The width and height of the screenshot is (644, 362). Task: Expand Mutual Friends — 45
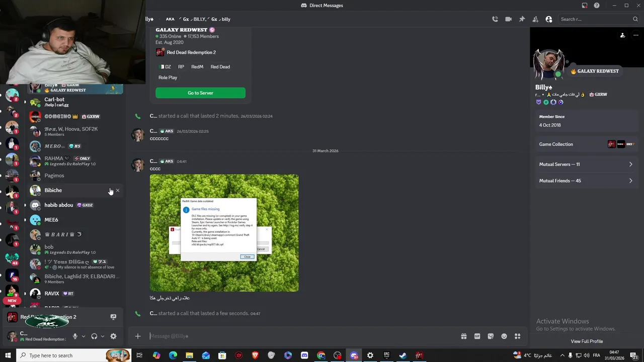click(x=586, y=181)
